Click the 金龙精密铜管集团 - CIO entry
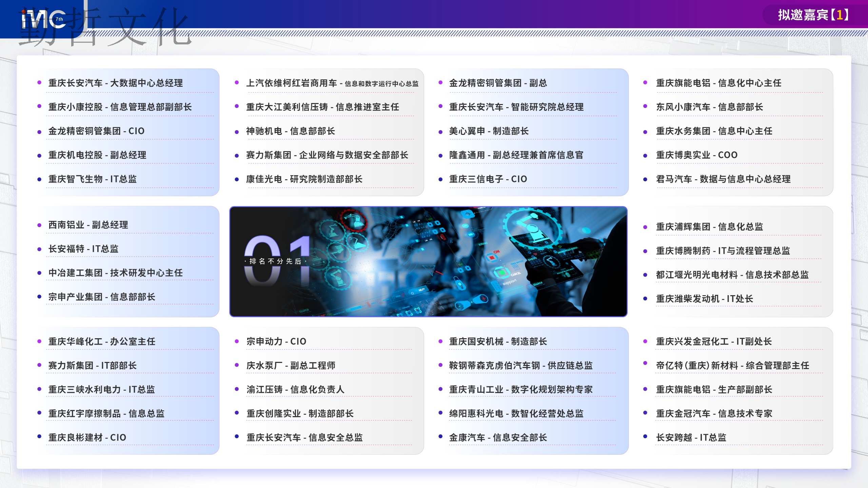 96,131
